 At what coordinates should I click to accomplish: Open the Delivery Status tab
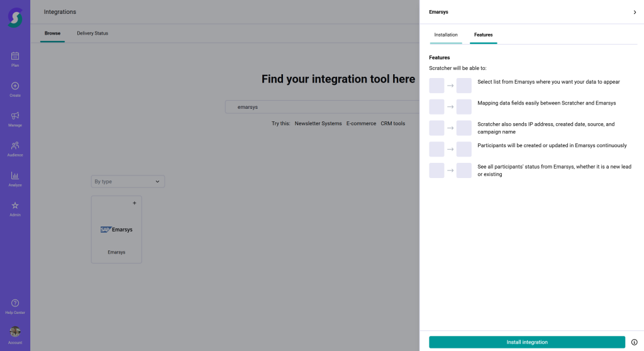[92, 33]
